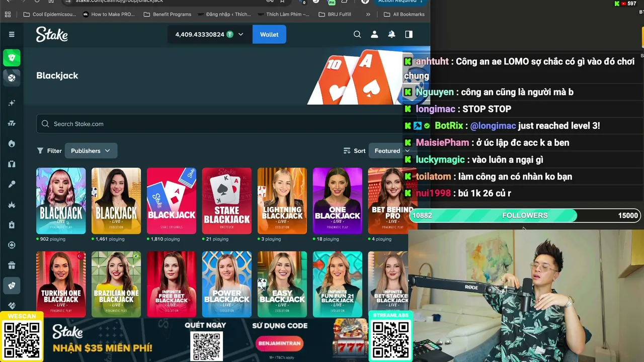644x362 pixels.
Task: Click chat username MaisiePham
Action: [x=442, y=143]
